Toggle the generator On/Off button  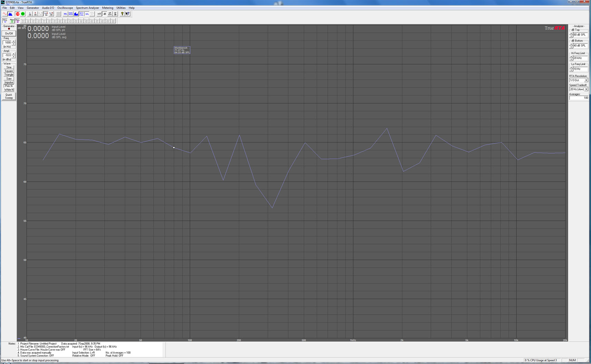coord(9,33)
